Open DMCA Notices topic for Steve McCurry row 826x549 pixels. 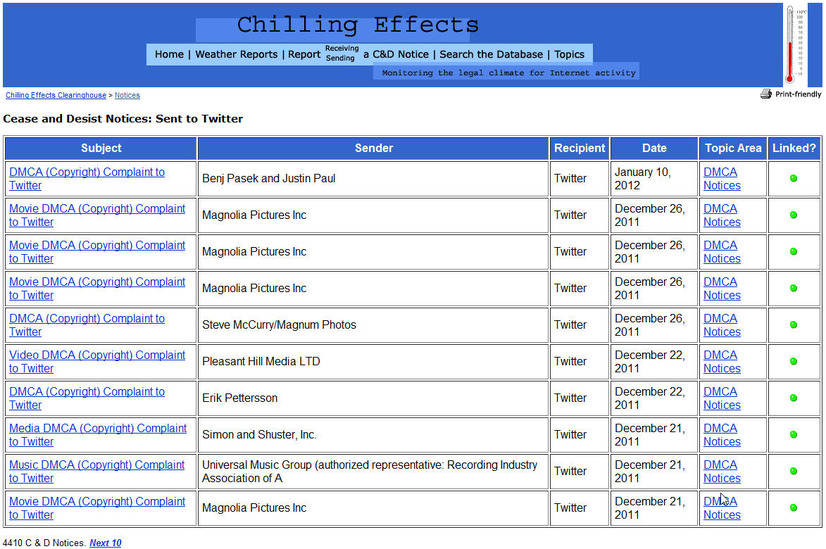point(722,325)
